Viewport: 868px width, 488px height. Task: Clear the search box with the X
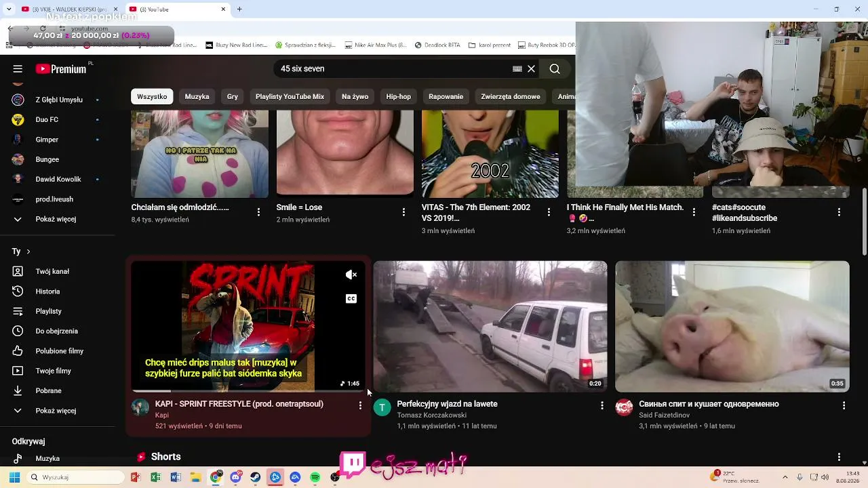pos(532,68)
